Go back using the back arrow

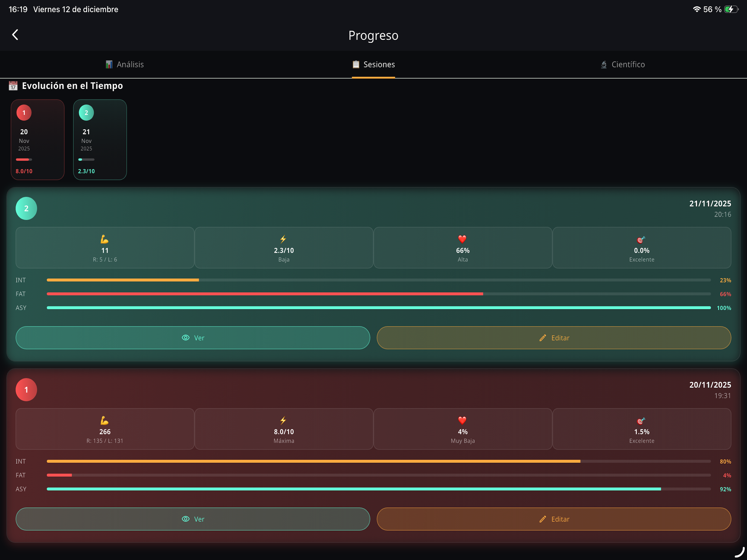pyautogui.click(x=15, y=34)
